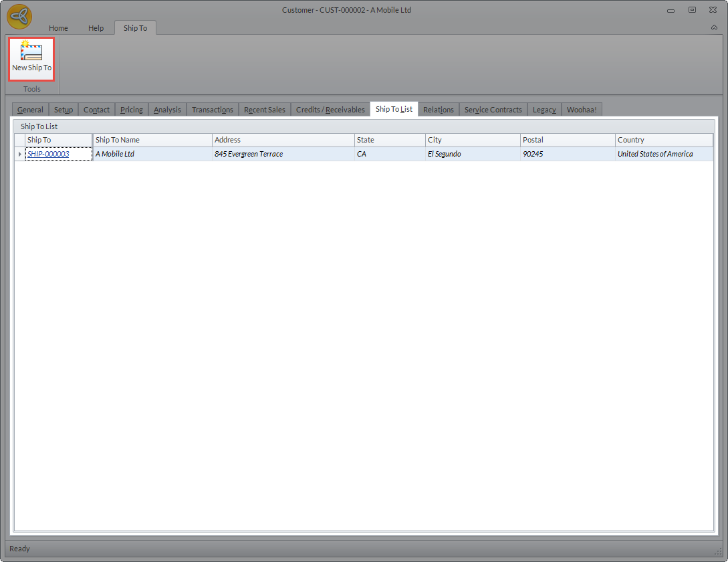The image size is (728, 562).
Task: View the Analysis tab
Action: (167, 110)
